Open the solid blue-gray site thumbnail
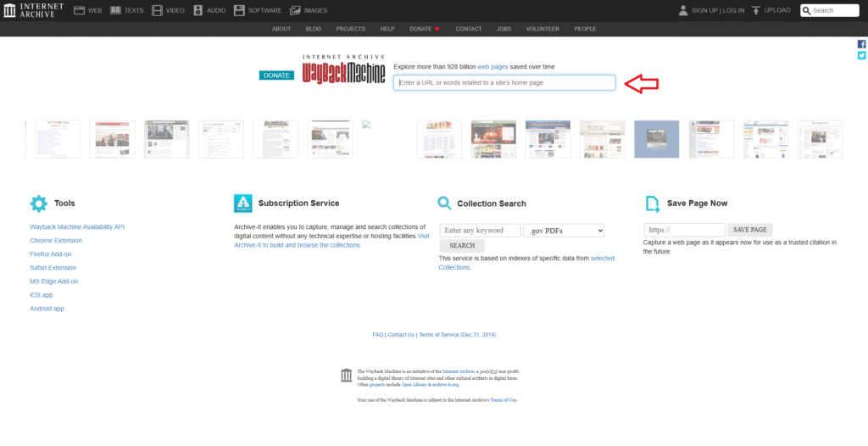The image size is (868, 446). coord(657,140)
